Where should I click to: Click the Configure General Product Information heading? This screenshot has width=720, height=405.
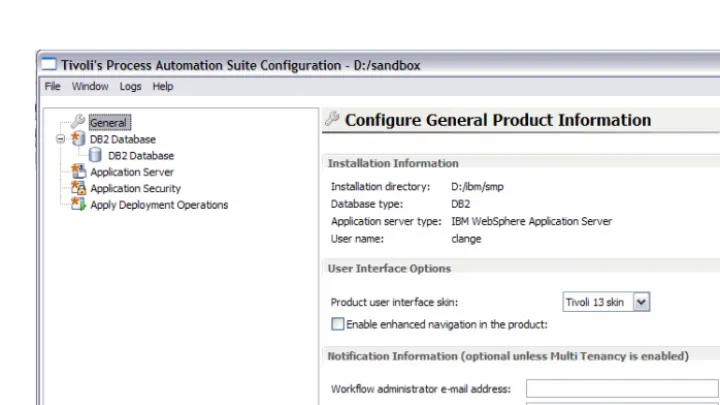click(x=498, y=120)
